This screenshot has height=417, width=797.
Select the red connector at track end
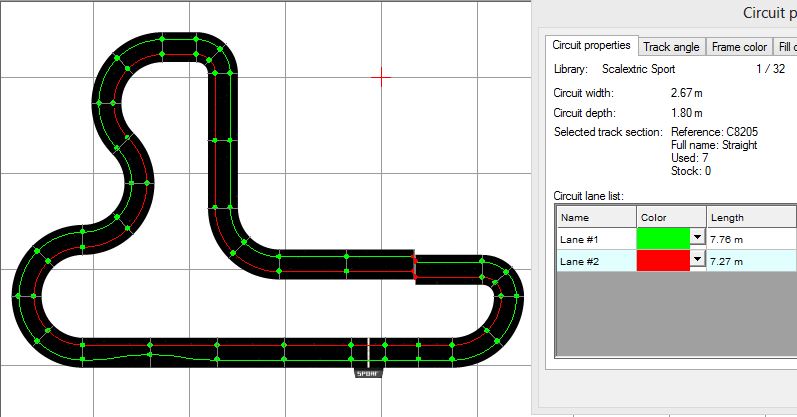tap(413, 265)
